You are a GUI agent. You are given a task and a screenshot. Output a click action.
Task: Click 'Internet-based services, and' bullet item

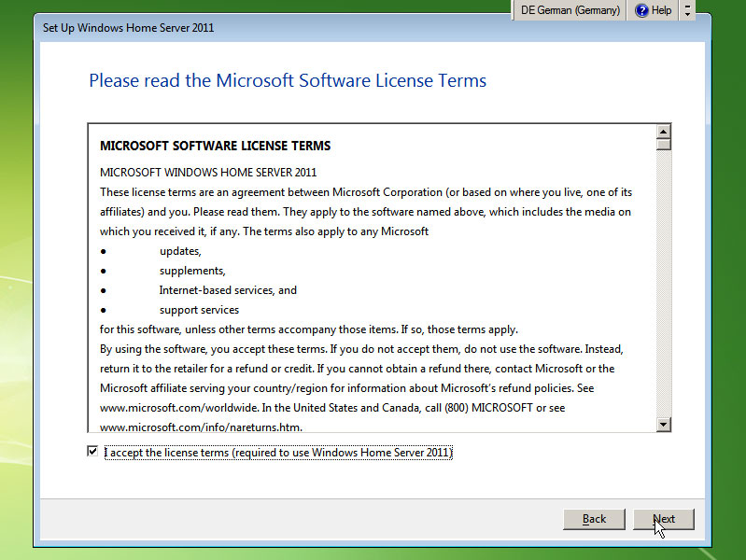[x=228, y=290]
